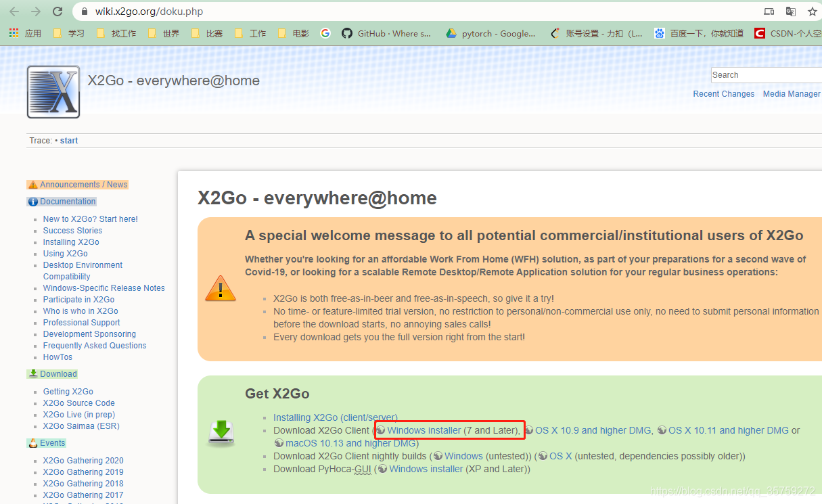Open the 工作 bookmark folder
The height and width of the screenshot is (504, 822).
[x=250, y=33]
